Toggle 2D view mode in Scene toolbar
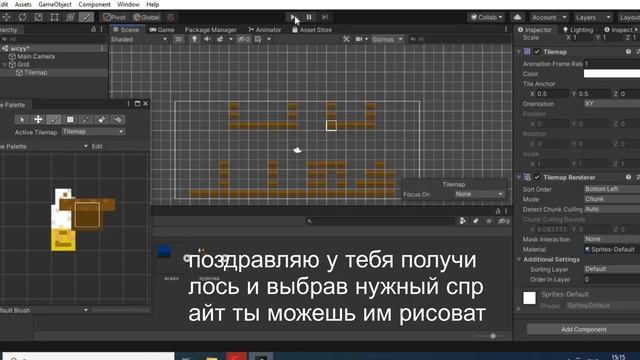Viewport: 640px width, 360px height. coord(178,39)
